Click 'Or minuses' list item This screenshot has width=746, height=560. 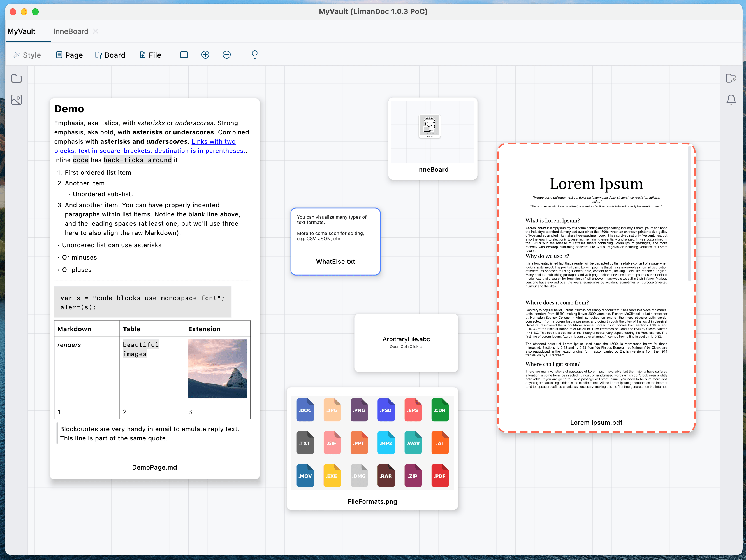coord(79,257)
